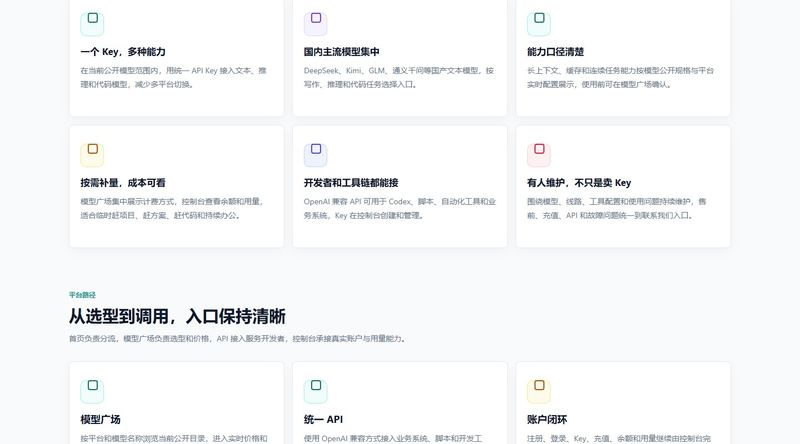Click the teal icon above 模型广场

pyautogui.click(x=92, y=391)
